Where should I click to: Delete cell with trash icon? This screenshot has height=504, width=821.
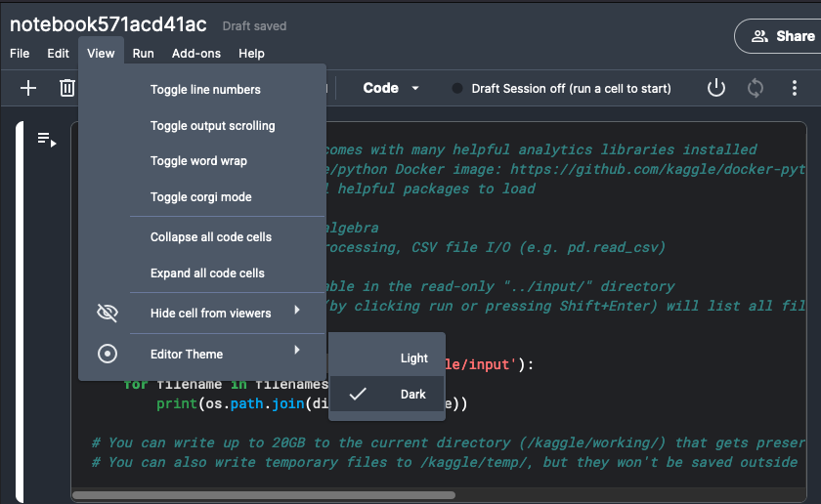point(67,88)
